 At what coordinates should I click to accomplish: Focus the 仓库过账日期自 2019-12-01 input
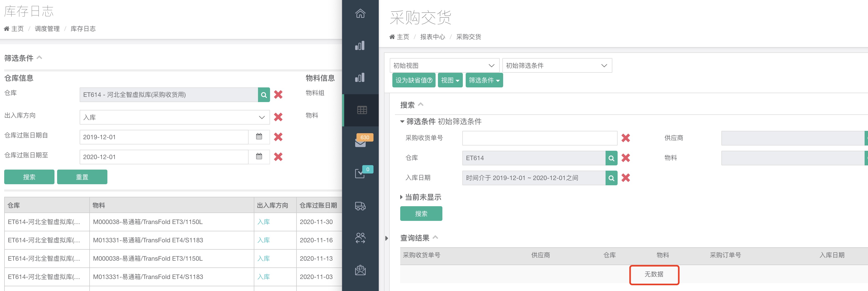tap(164, 137)
